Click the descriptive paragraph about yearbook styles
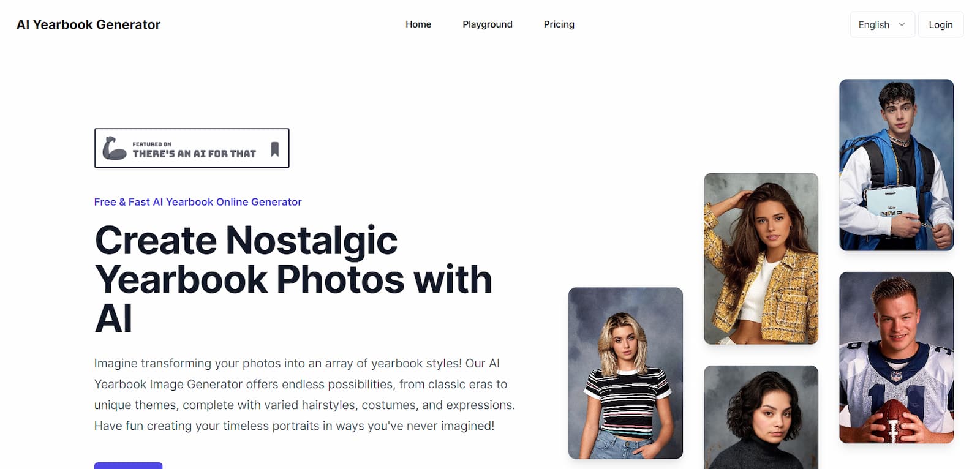 (304, 394)
